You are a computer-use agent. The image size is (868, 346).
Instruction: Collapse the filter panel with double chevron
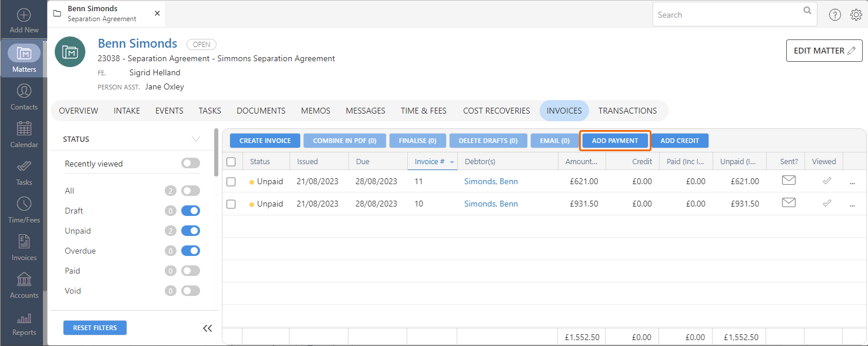(x=207, y=328)
